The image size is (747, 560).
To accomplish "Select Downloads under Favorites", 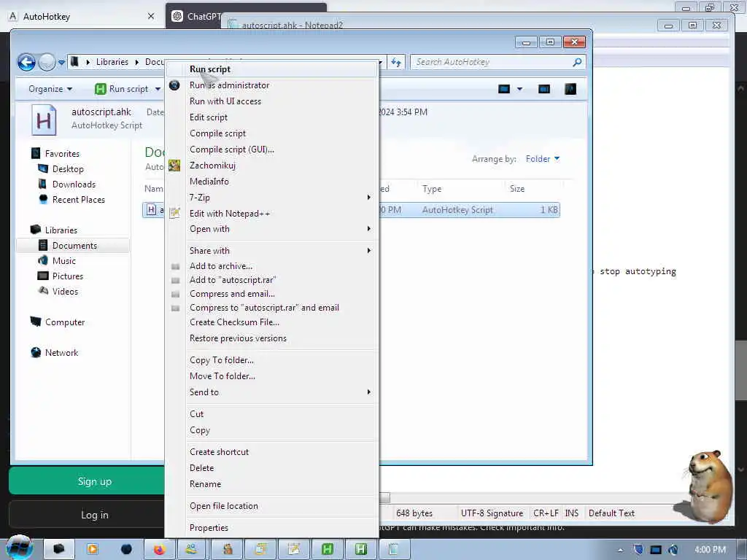I will point(74,184).
